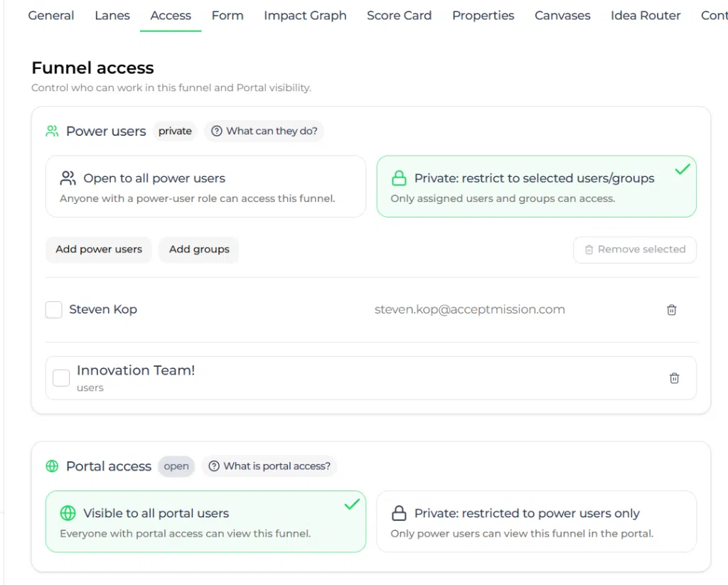Viewport: 728px width, 585px height.
Task: Open the What can they do? help
Action: pyautogui.click(x=264, y=131)
